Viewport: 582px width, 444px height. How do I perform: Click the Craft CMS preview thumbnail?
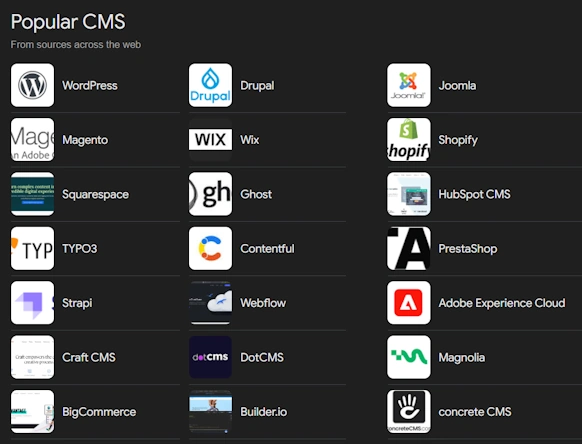32,357
